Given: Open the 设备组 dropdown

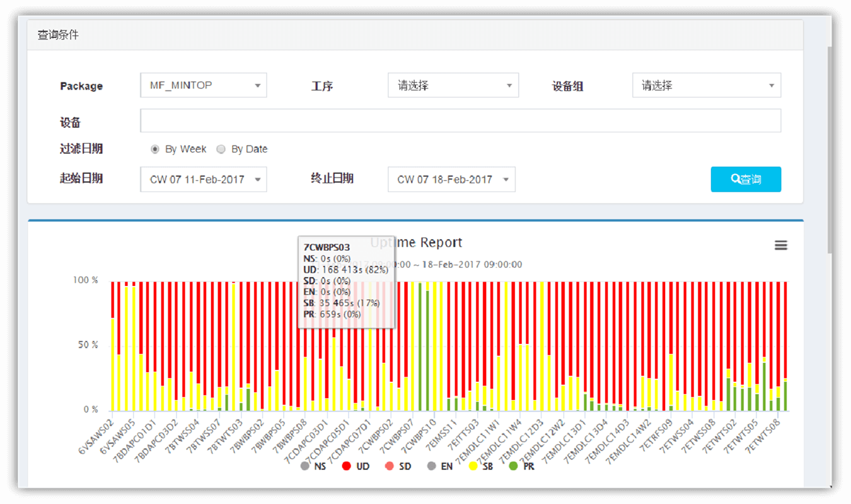Looking at the screenshot, I should [707, 85].
